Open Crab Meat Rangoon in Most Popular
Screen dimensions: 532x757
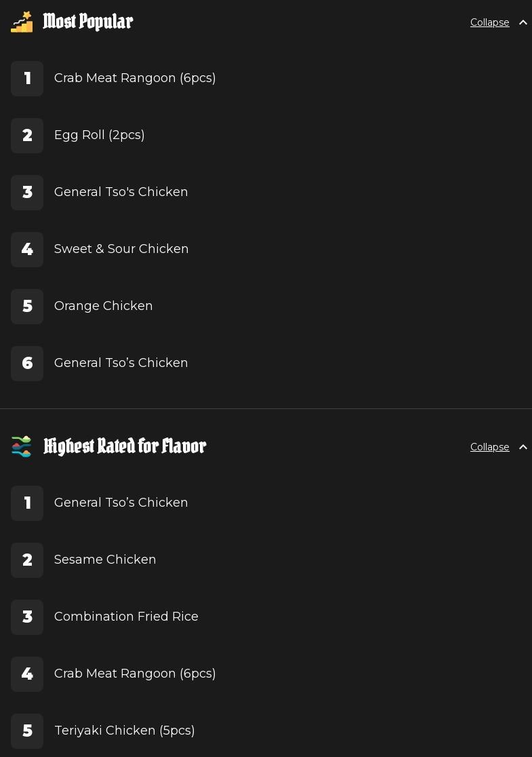135,78
